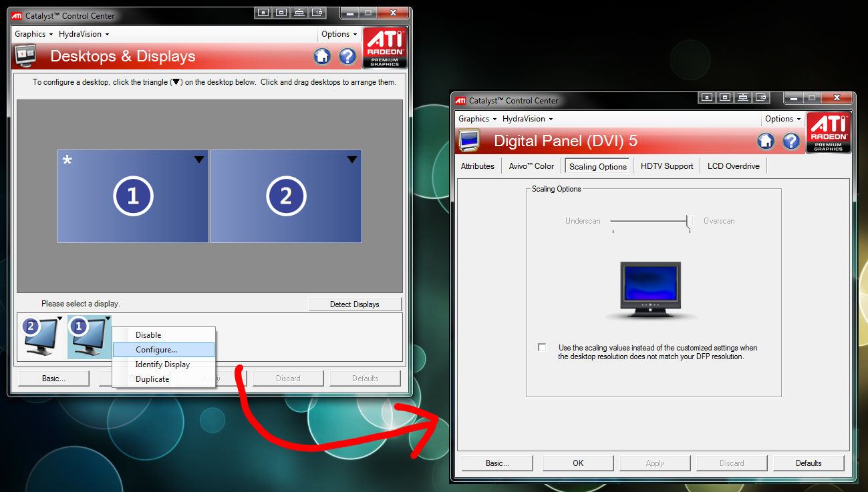Click the triangle on desktop 2 tile
The image size is (868, 492).
pos(352,159)
